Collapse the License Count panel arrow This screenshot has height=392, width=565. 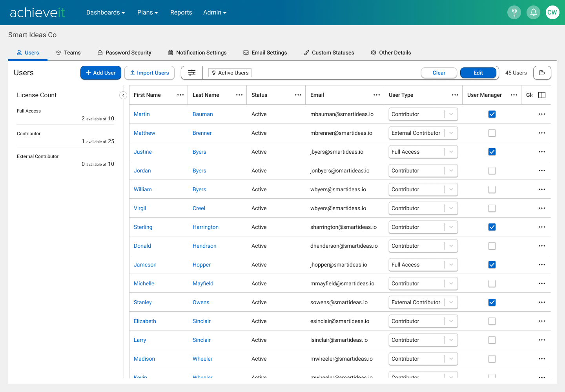(x=123, y=95)
